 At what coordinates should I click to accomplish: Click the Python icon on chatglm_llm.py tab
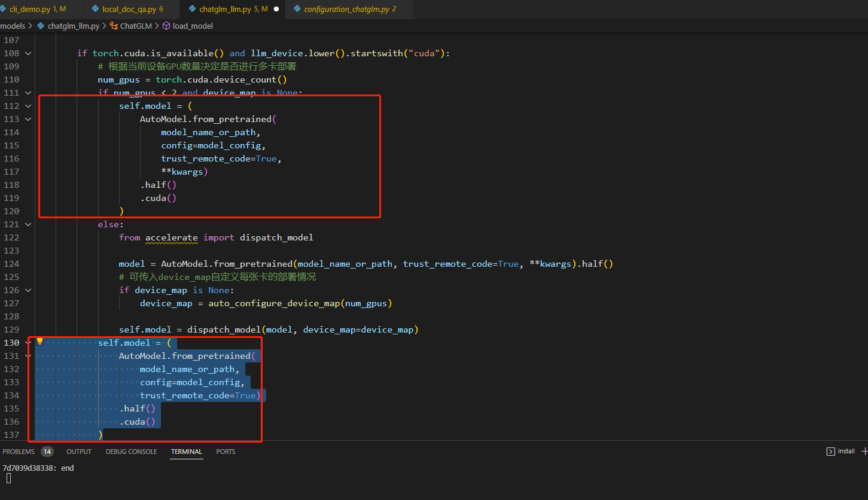192,10
